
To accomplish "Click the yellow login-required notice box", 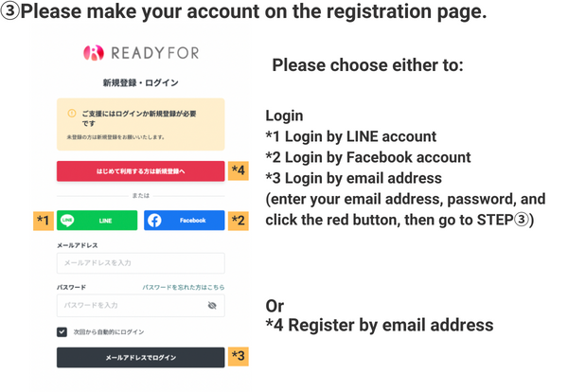I will tap(140, 124).
